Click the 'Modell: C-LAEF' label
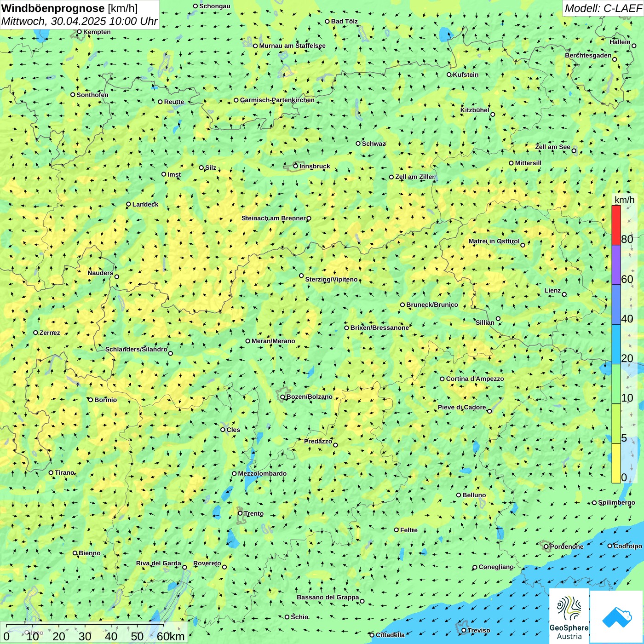The height and width of the screenshot is (644, 644). click(x=603, y=8)
